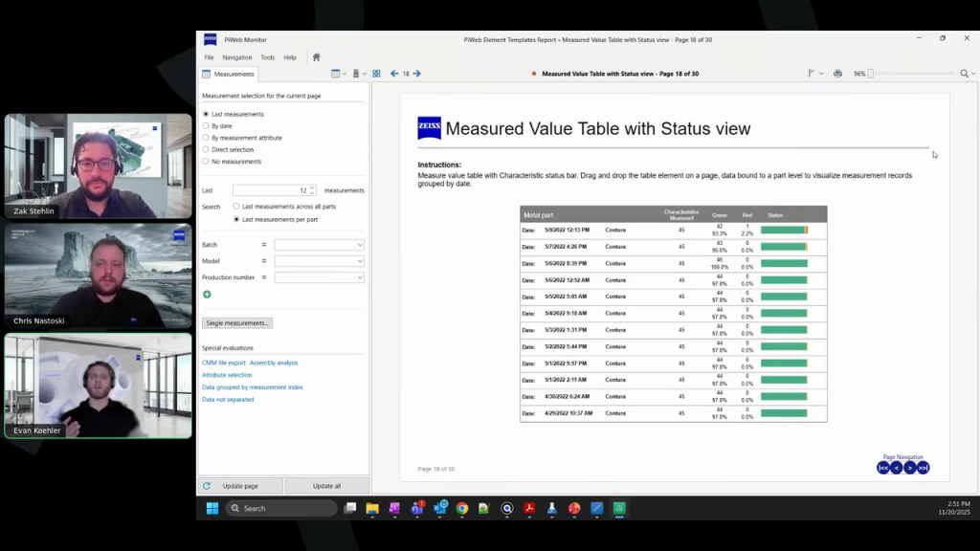The image size is (980, 551).
Task: Click the Home icon in the toolbar
Action: click(x=317, y=57)
